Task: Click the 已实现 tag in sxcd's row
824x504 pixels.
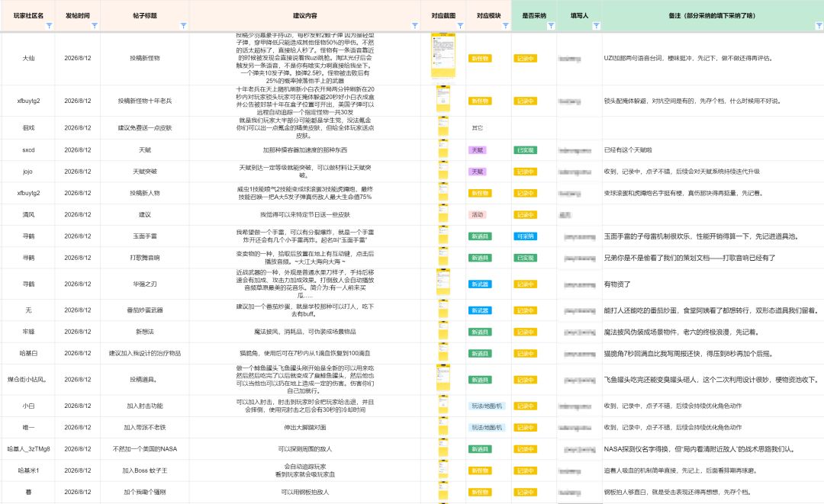Action: [x=525, y=150]
